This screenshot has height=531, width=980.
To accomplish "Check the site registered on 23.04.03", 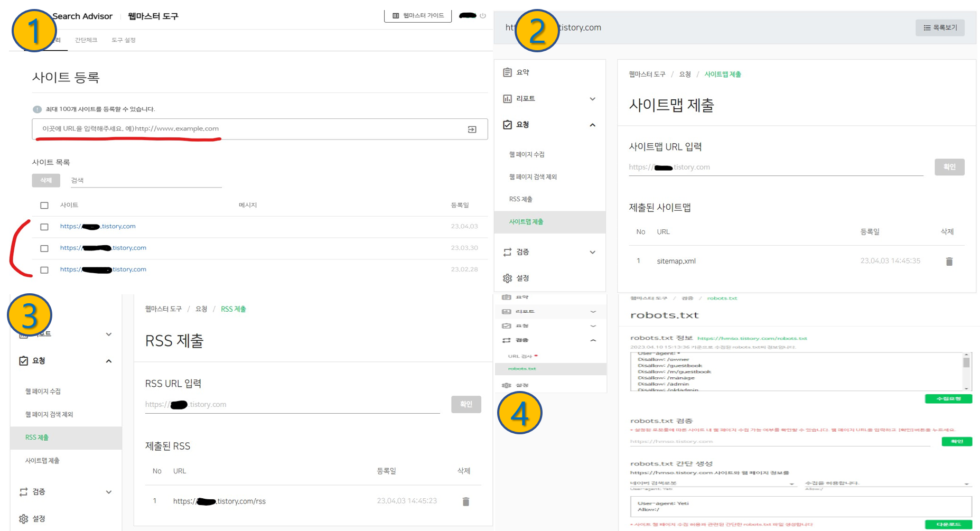I will (x=44, y=227).
